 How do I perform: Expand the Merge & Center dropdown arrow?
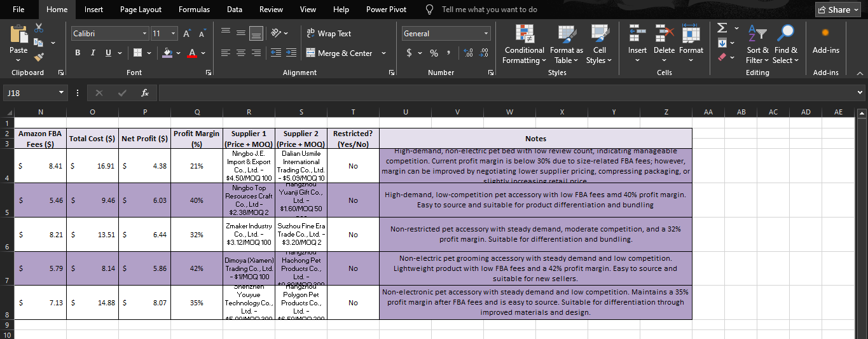[x=383, y=53]
